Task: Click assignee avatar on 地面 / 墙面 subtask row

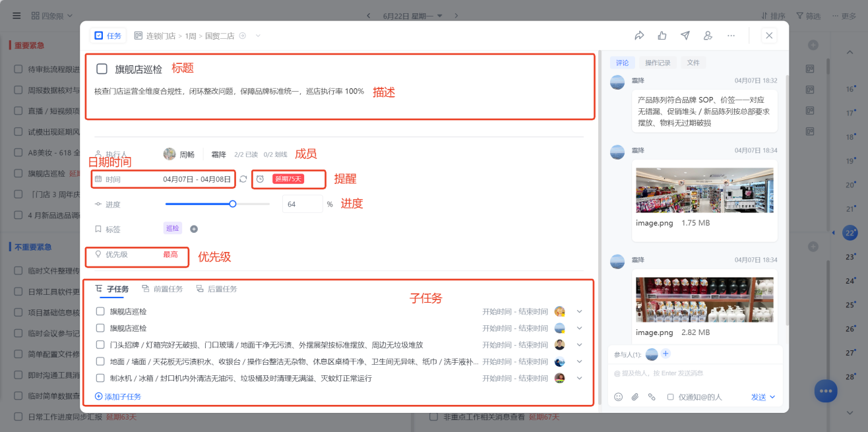Action: 559,361
